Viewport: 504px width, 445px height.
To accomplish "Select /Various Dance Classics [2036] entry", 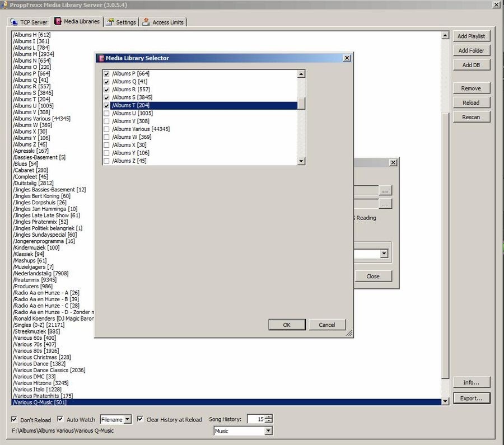I will [x=49, y=370].
